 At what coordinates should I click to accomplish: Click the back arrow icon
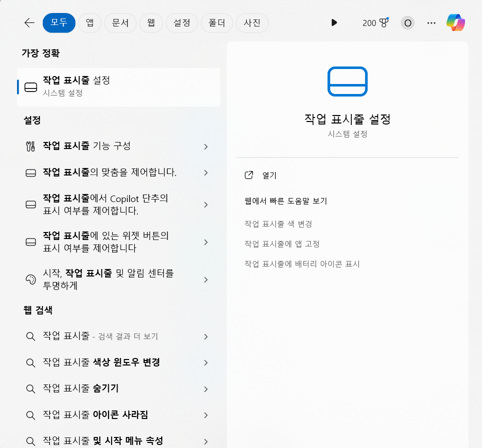pos(29,22)
